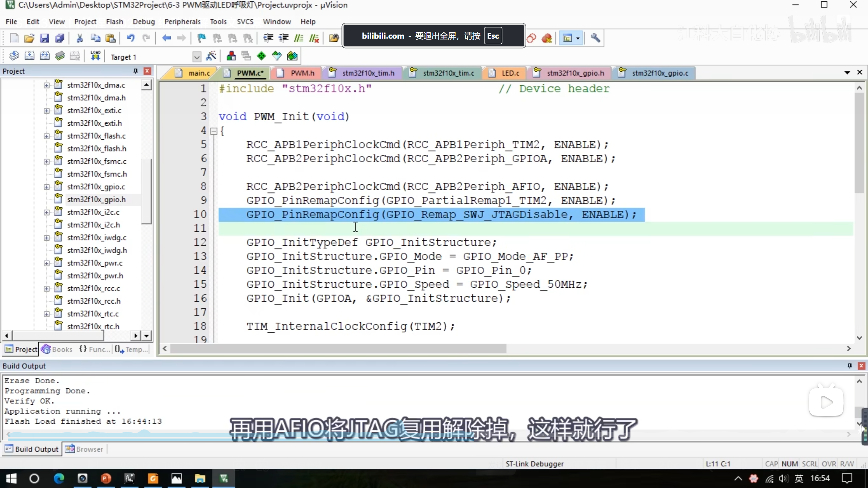Collapse the PWM_Init function code fold
Screen dimensions: 868x488
[x=214, y=131]
